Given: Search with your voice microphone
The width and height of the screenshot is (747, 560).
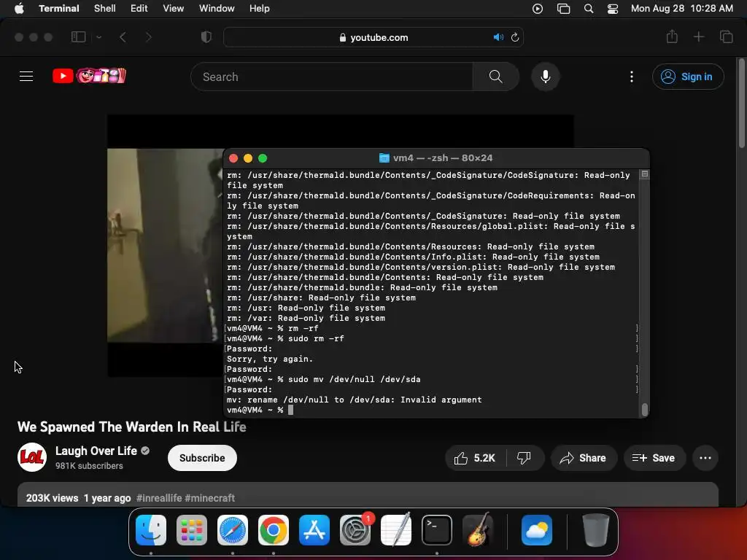Looking at the screenshot, I should pyautogui.click(x=546, y=77).
